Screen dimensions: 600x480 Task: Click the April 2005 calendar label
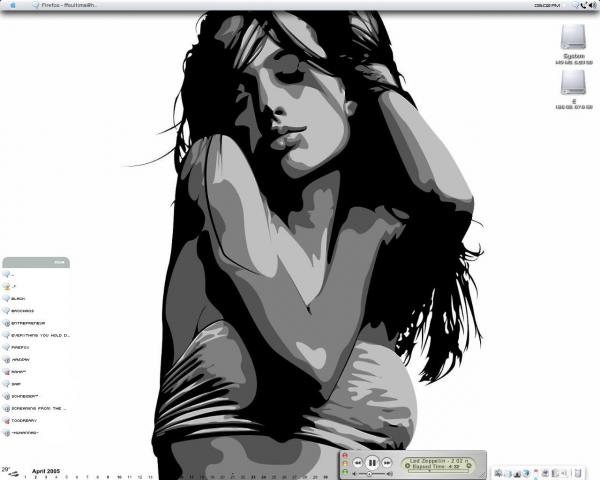pyautogui.click(x=46, y=471)
